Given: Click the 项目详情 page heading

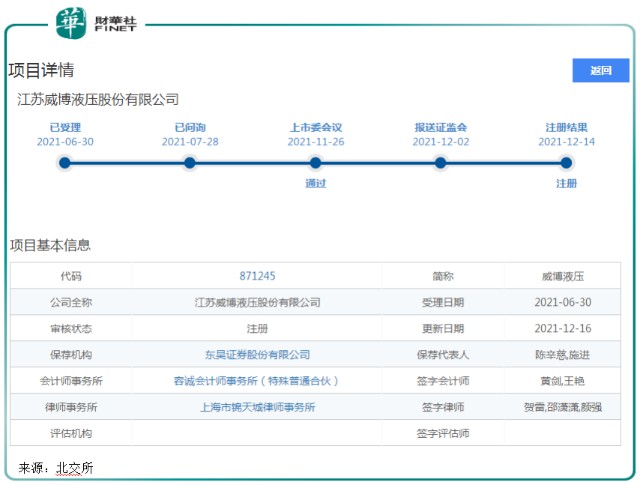Looking at the screenshot, I should tap(41, 70).
